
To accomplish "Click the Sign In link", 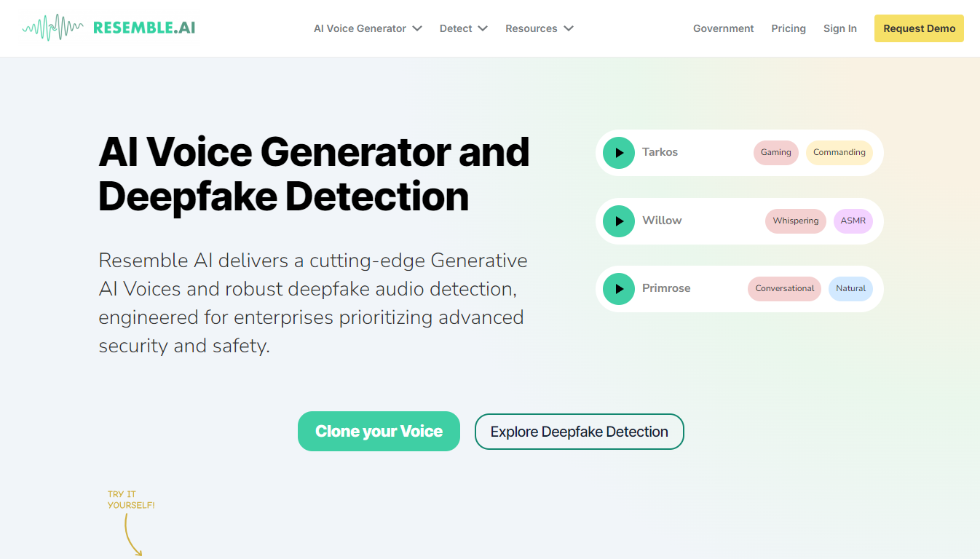I will pyautogui.click(x=839, y=28).
